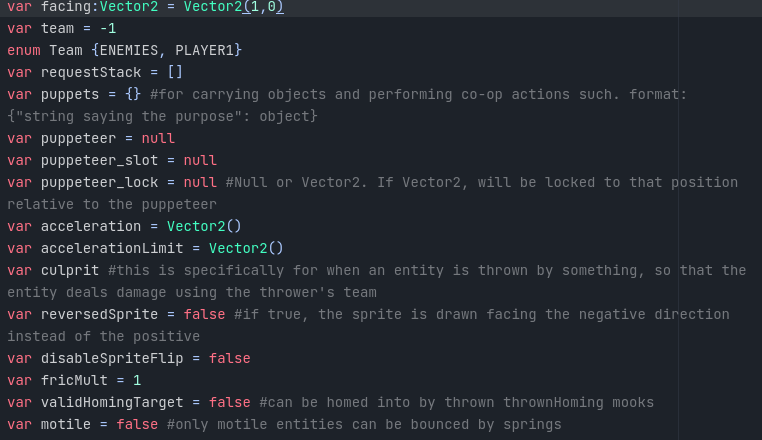Click the enum keyword before Team
The image size is (762, 440).
[x=24, y=51]
